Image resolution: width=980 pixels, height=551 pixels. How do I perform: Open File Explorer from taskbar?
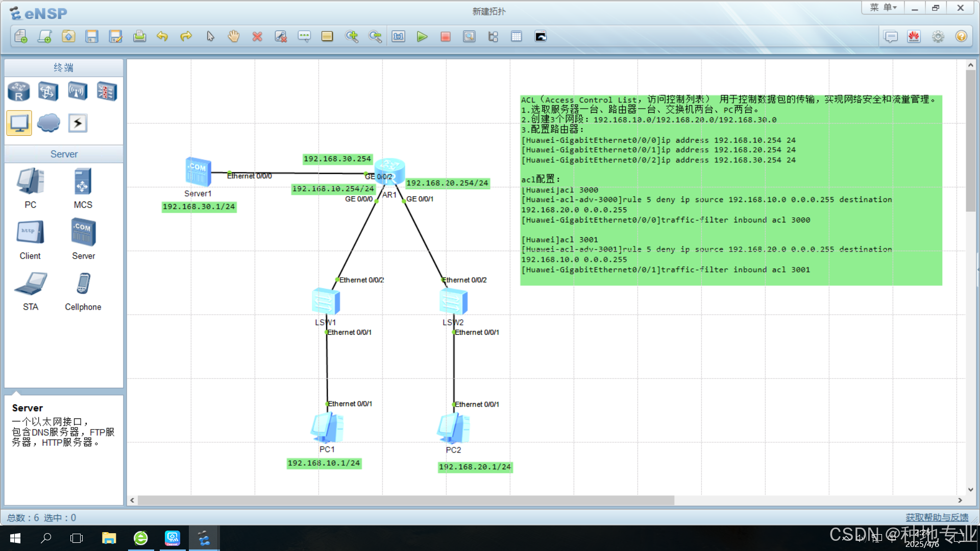pos(109,538)
